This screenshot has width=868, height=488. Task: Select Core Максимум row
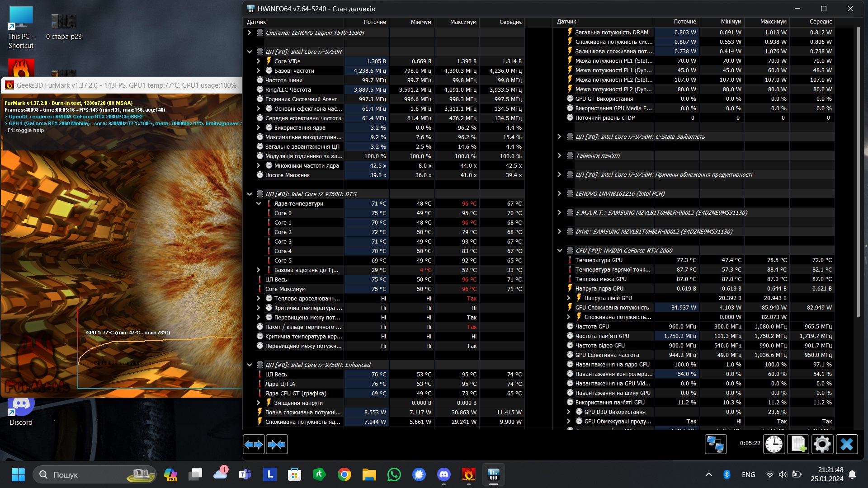pyautogui.click(x=384, y=289)
